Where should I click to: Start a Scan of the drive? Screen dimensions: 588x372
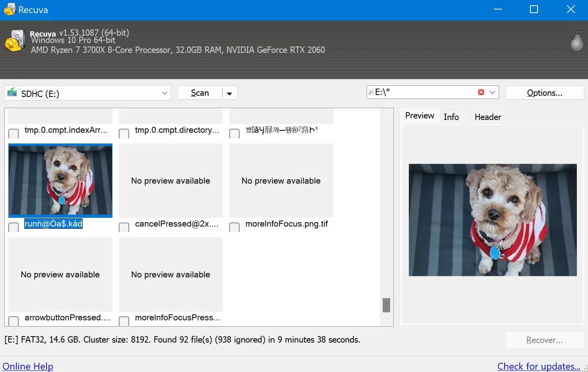[200, 93]
